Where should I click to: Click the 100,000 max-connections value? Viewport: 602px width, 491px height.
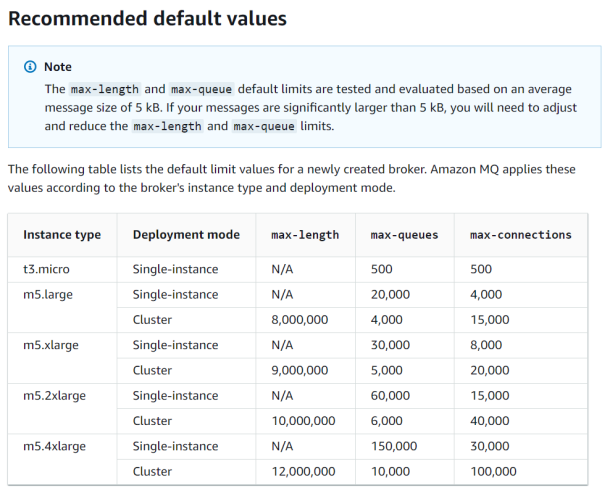pos(493,472)
